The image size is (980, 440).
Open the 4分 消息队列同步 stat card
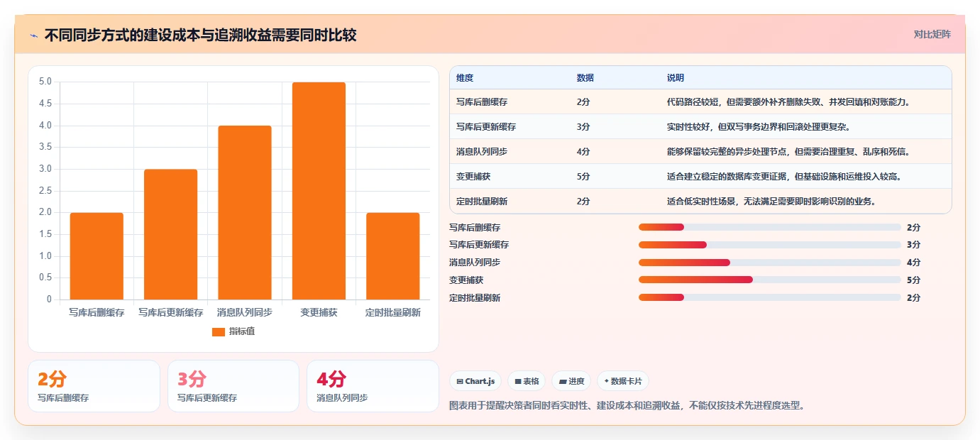(x=373, y=386)
